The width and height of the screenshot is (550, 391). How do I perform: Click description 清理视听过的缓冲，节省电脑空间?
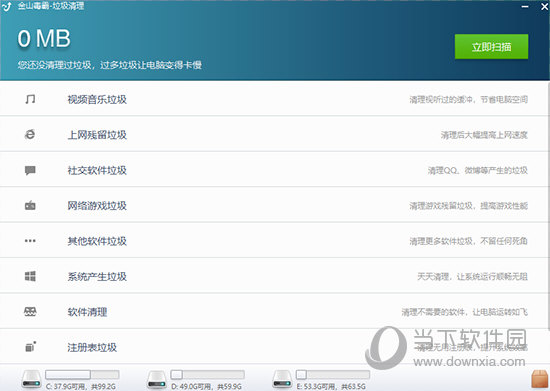point(469,100)
